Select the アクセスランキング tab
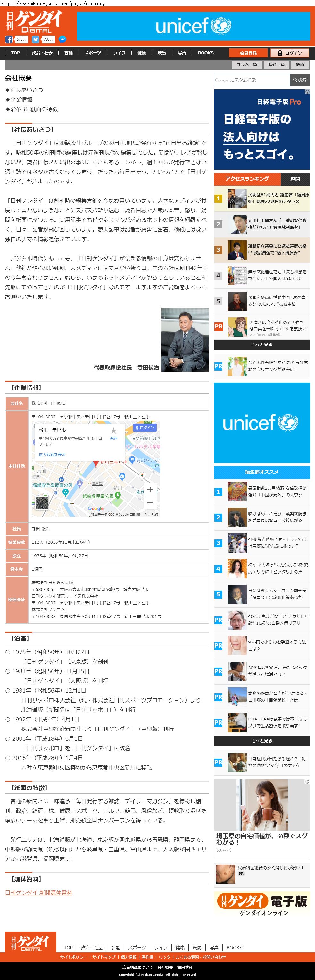 tap(247, 179)
